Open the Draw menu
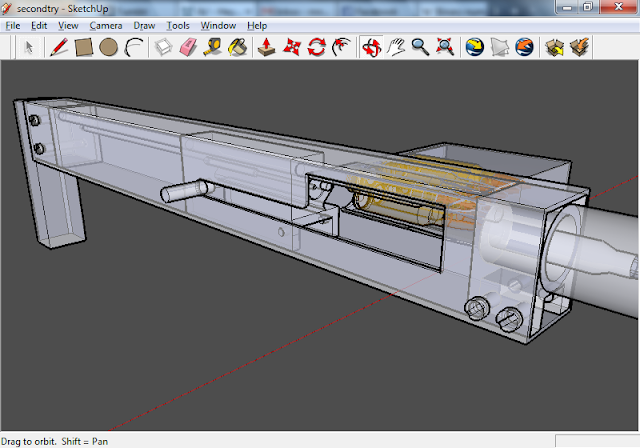 (144, 26)
